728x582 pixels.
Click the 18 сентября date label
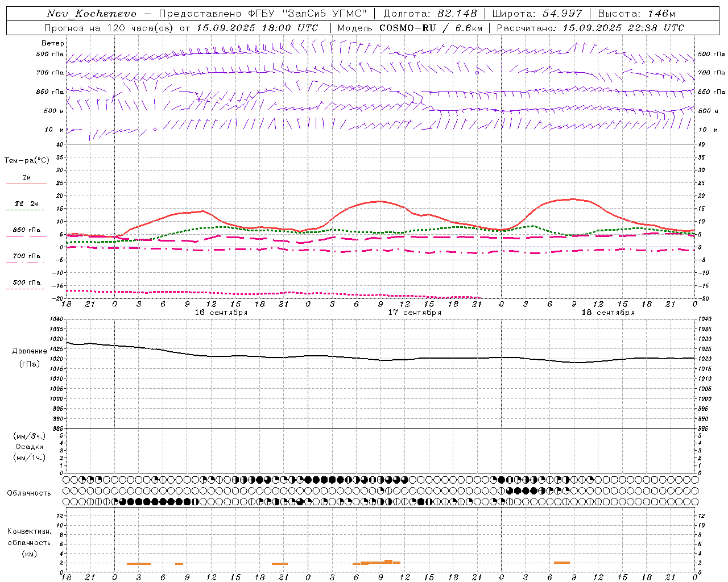pyautogui.click(x=608, y=313)
